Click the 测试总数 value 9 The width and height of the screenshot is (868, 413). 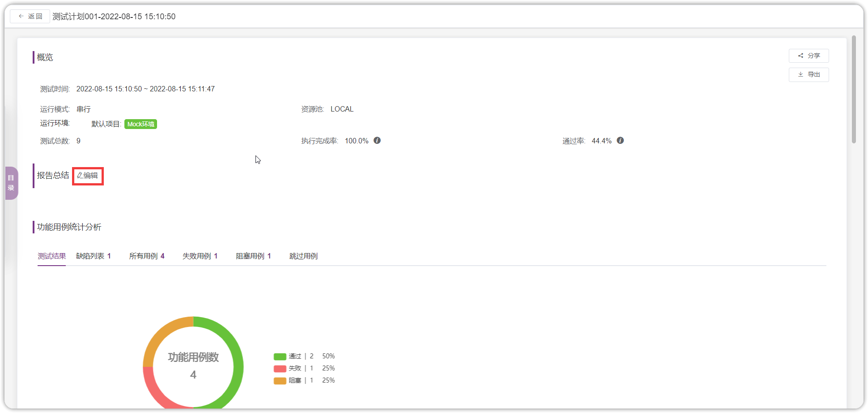[78, 141]
